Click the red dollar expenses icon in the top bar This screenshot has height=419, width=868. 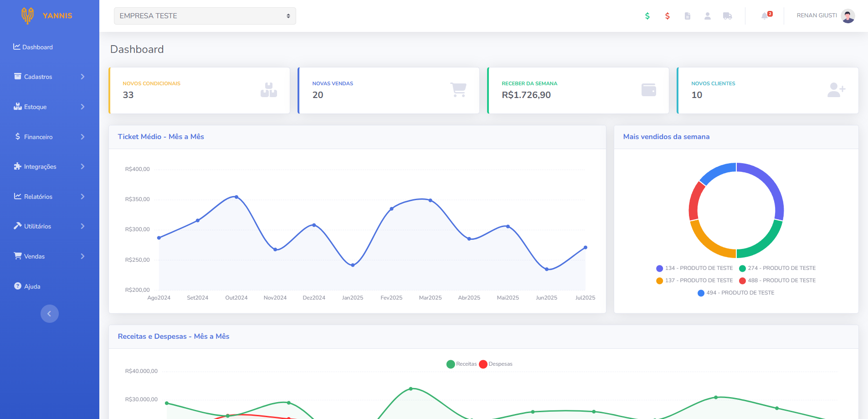pyautogui.click(x=667, y=16)
